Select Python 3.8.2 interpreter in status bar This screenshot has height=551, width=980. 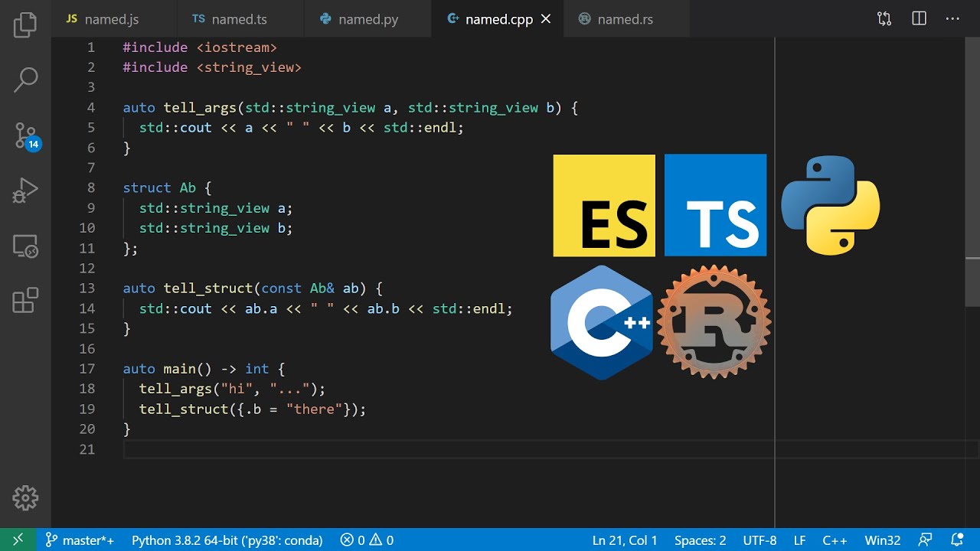tap(227, 540)
